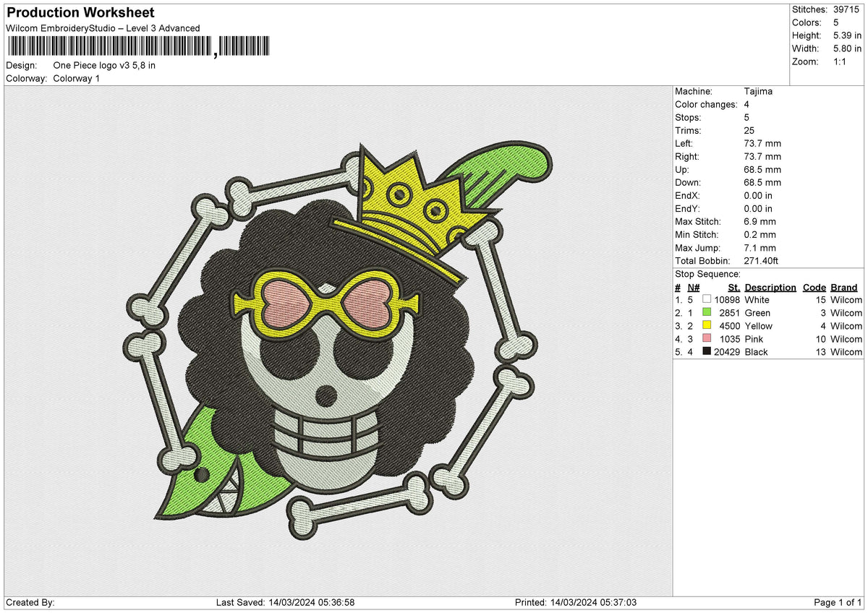
Task: Click the 'Down:' label
Action: pos(688,183)
